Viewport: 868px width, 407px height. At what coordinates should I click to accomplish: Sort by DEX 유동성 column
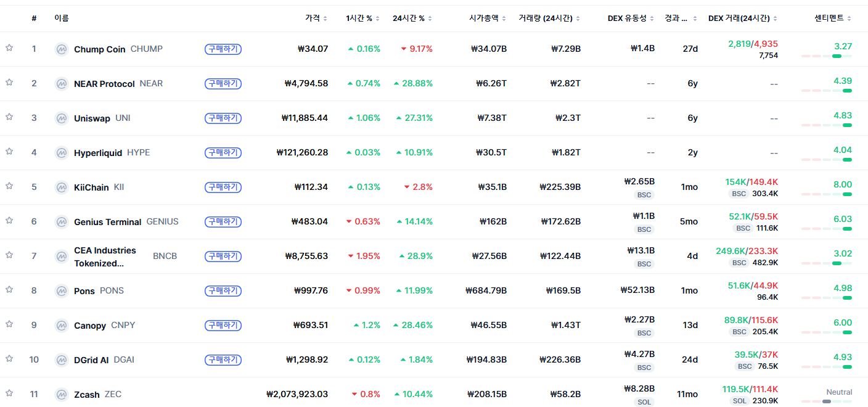631,18
